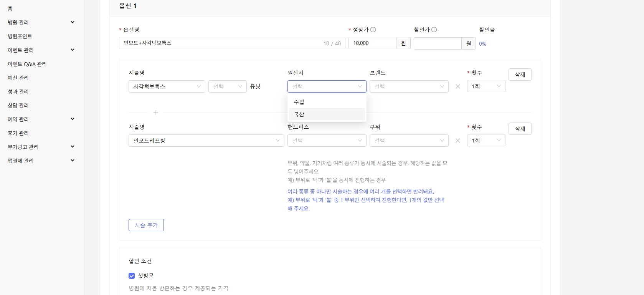
Task: Click the 시술 추가 button
Action: 146,225
